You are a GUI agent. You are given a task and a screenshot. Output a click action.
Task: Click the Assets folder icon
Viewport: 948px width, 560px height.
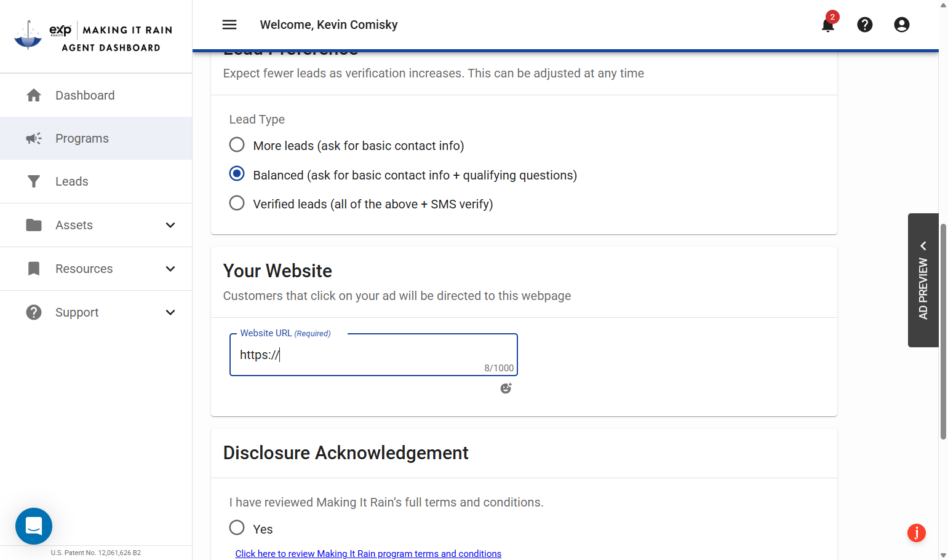click(x=34, y=225)
